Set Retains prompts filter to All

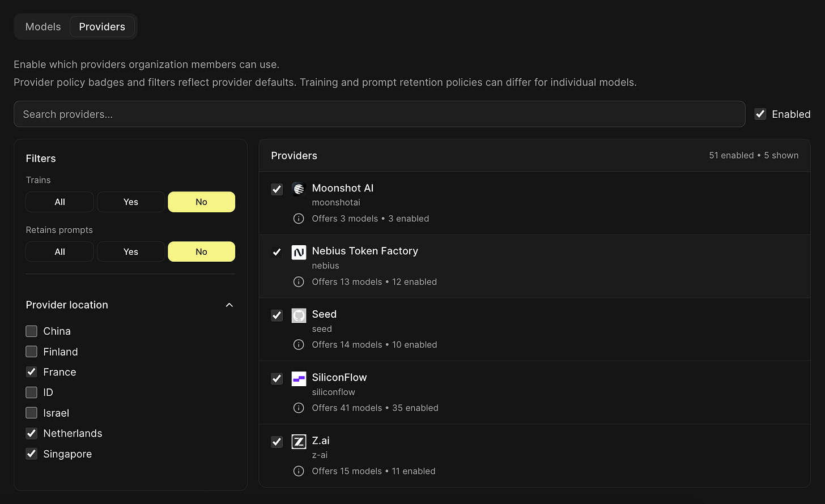(59, 251)
